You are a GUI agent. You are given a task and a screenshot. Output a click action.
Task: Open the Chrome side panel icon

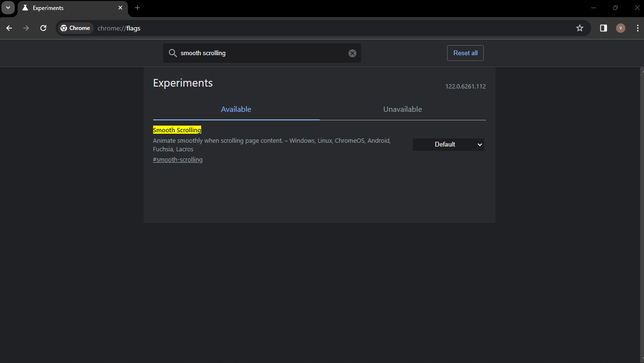(x=603, y=28)
